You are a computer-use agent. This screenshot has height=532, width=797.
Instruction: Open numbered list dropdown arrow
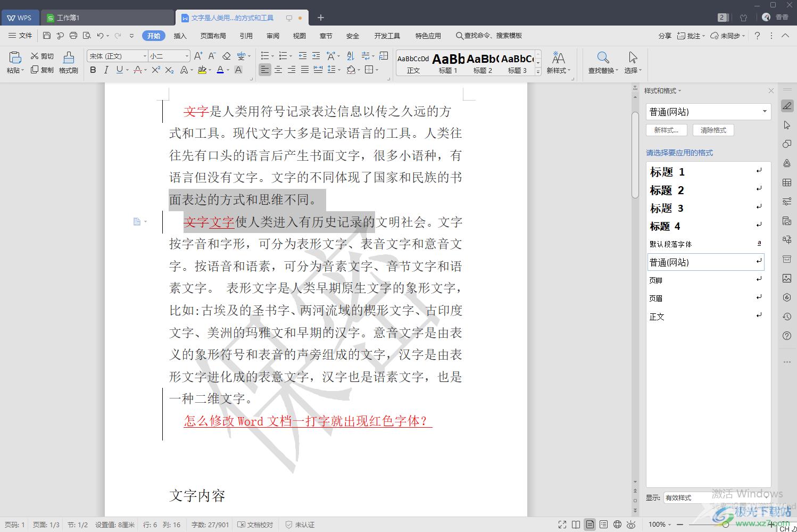click(291, 56)
